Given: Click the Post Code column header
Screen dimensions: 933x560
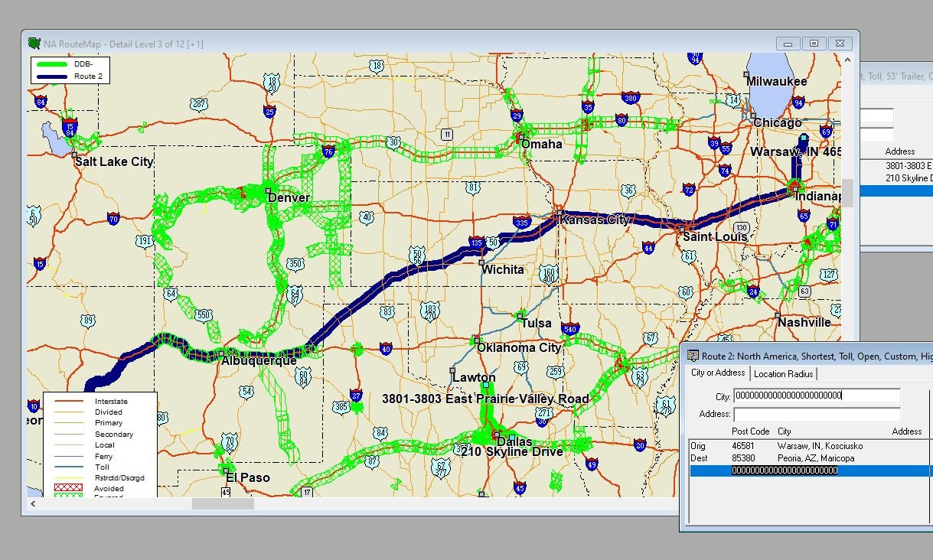Looking at the screenshot, I should [750, 431].
